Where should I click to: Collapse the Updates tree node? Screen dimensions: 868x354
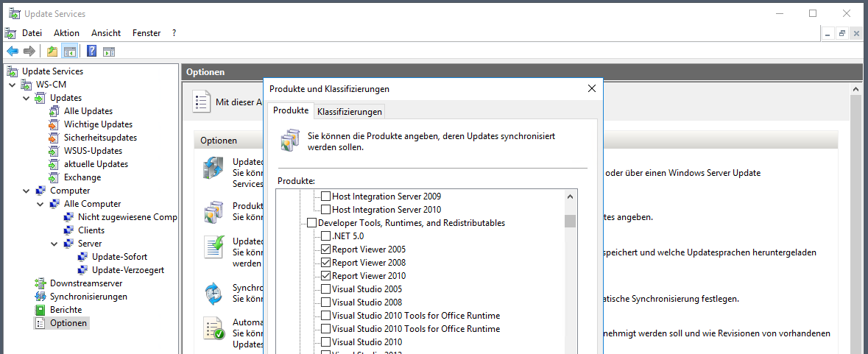point(27,98)
